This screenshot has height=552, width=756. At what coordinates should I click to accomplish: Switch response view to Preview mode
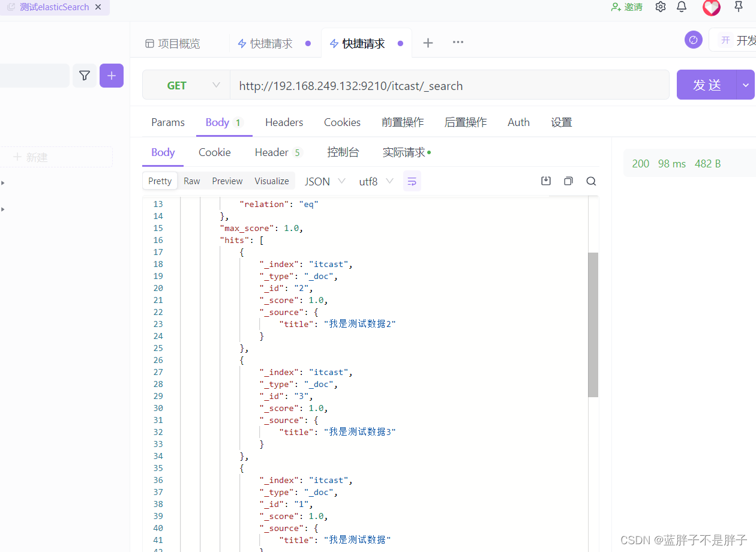coord(227,181)
